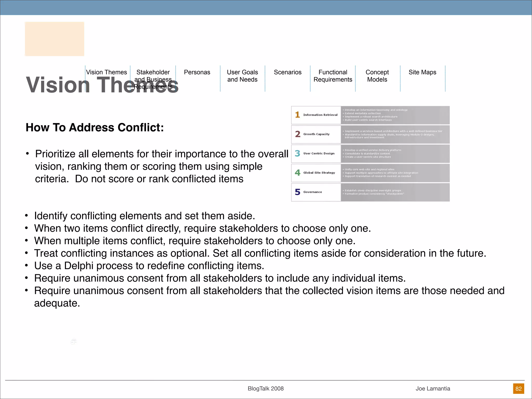Click the orange page number 82 box
This screenshot has width=532, height=399.
coord(518,389)
